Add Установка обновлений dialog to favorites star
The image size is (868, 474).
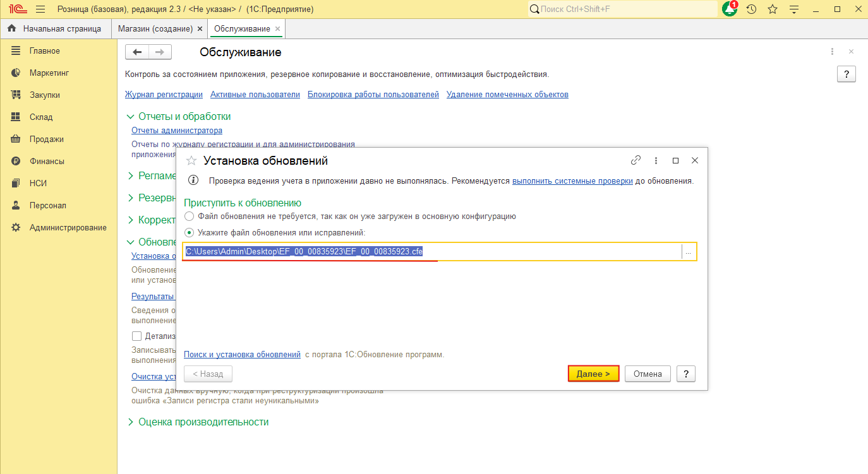coord(191,161)
